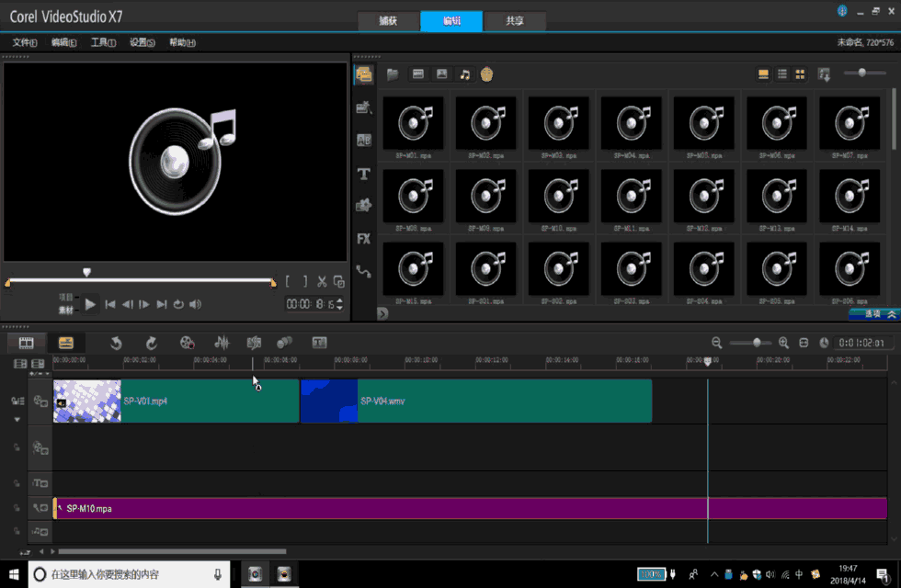Click the redo arrow in timeline toolbar
901x588 pixels.
point(151,343)
